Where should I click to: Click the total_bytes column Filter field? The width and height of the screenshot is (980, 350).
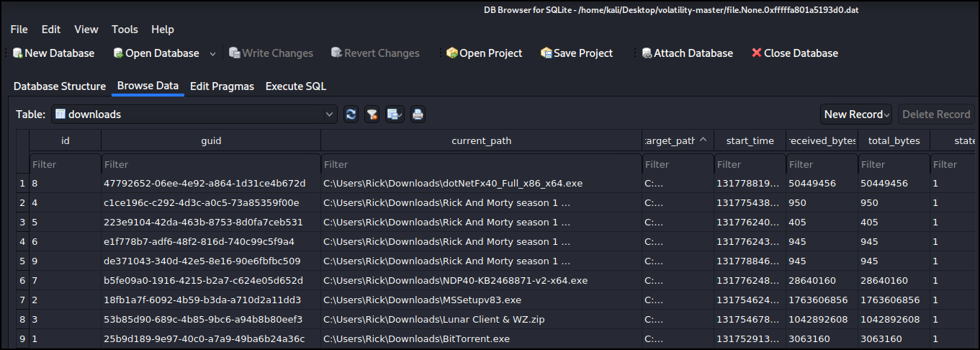point(894,164)
